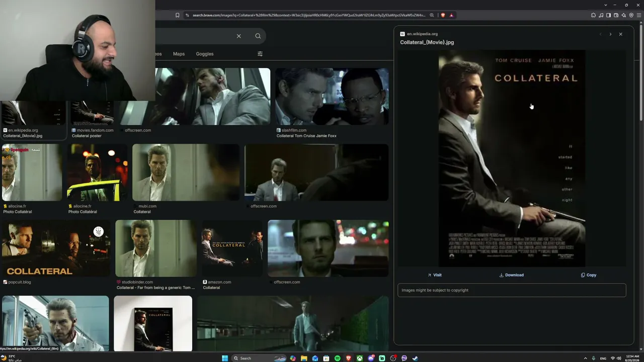Screen dimensions: 644x362
Task: Clear the search box with the X icon
Action: [x=239, y=36]
